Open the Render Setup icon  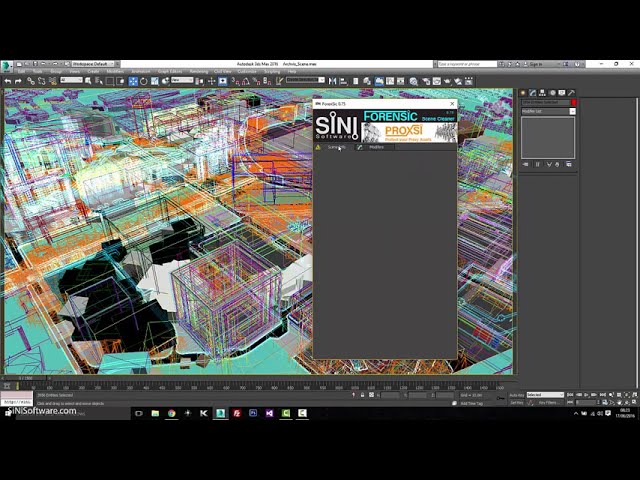(x=426, y=81)
